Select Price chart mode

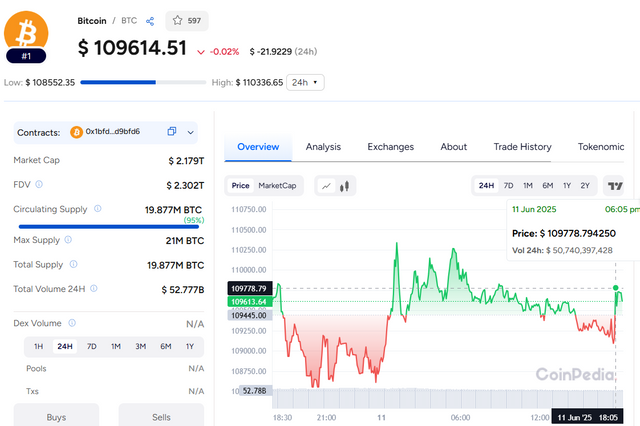click(240, 186)
